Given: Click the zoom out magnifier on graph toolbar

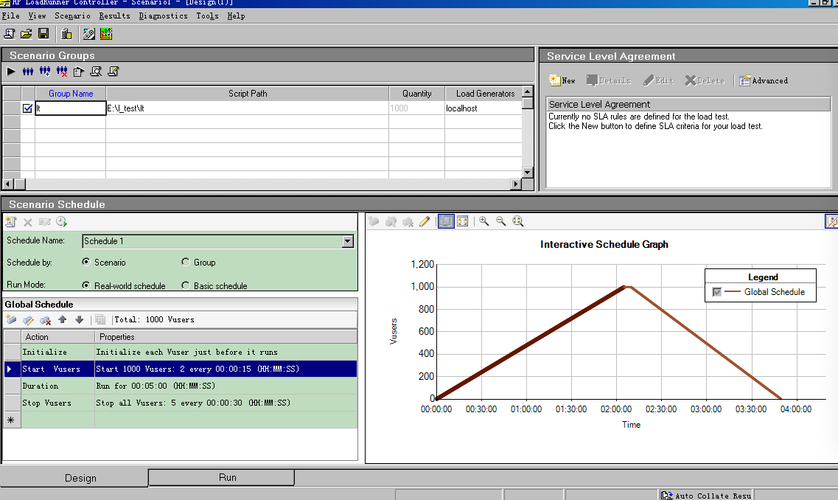Looking at the screenshot, I should (501, 221).
